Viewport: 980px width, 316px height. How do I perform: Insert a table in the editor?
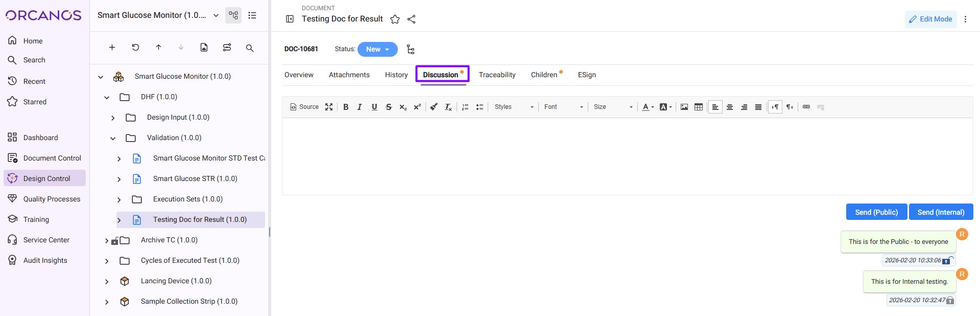(699, 107)
